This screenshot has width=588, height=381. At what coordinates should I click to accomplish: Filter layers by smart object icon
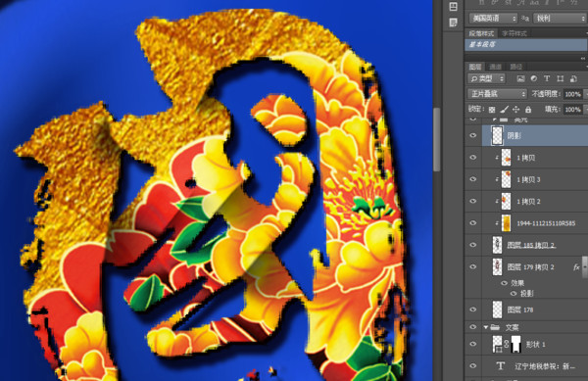[x=573, y=78]
